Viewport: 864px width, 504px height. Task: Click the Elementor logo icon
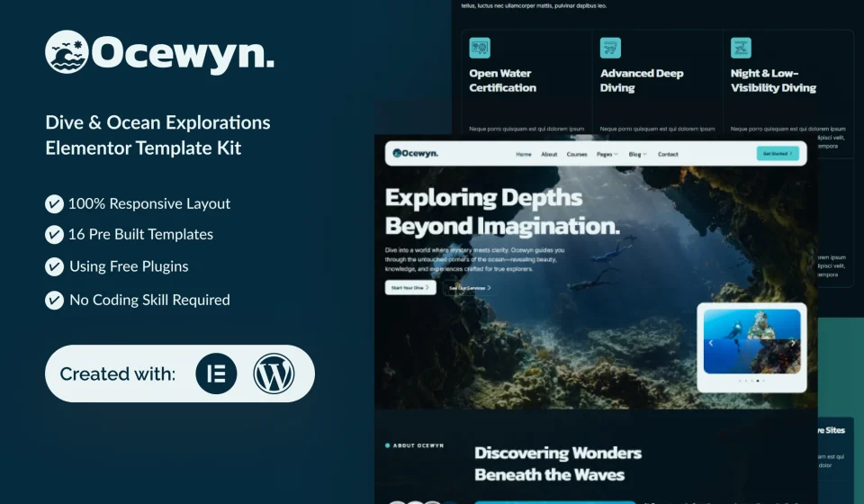click(216, 373)
